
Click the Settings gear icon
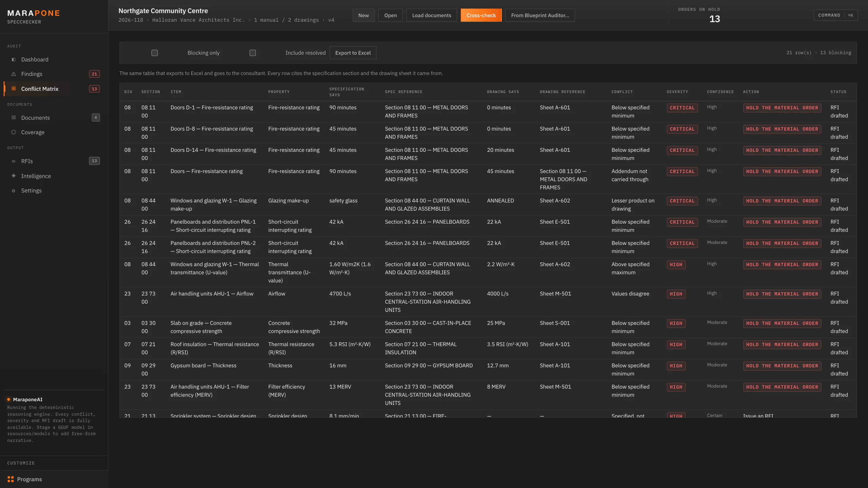coord(14,191)
